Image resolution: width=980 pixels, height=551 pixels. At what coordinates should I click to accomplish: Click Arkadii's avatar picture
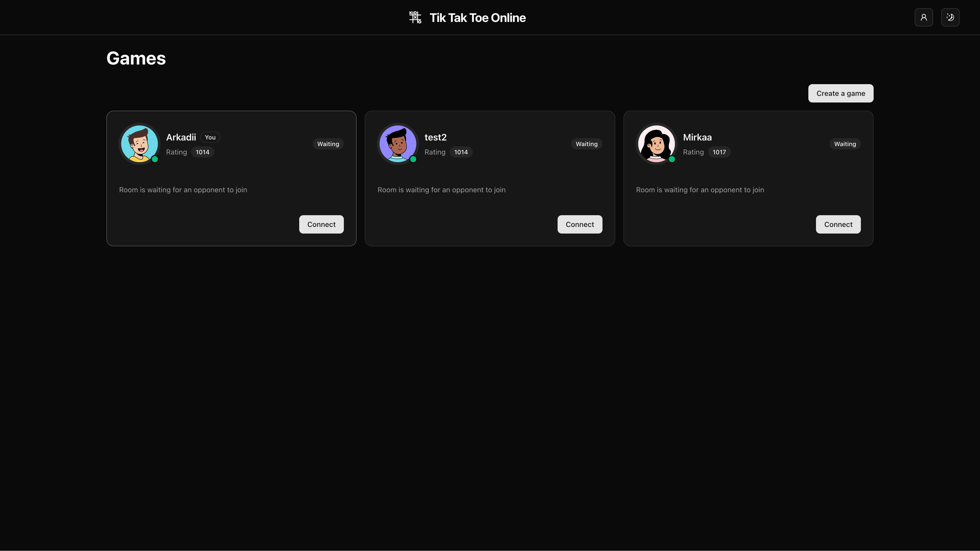[x=139, y=144]
